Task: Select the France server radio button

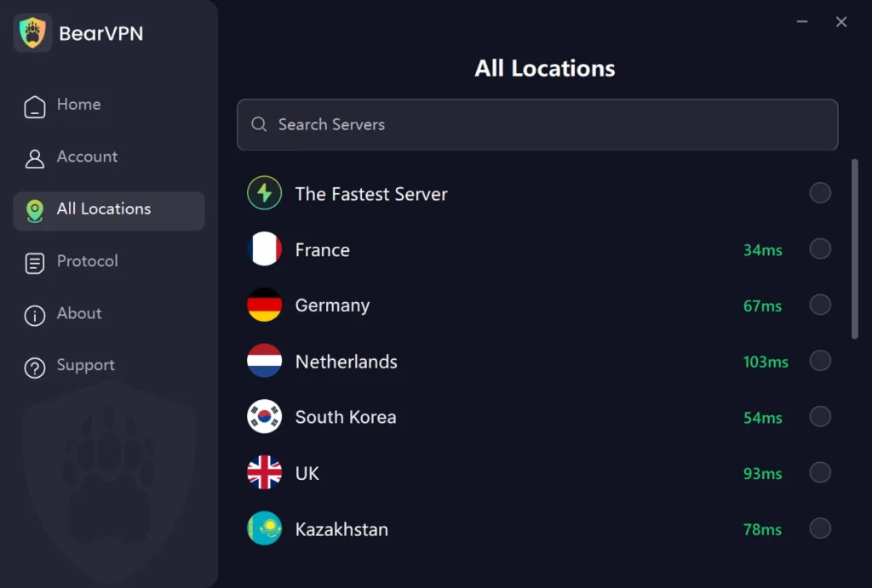Action: [820, 248]
